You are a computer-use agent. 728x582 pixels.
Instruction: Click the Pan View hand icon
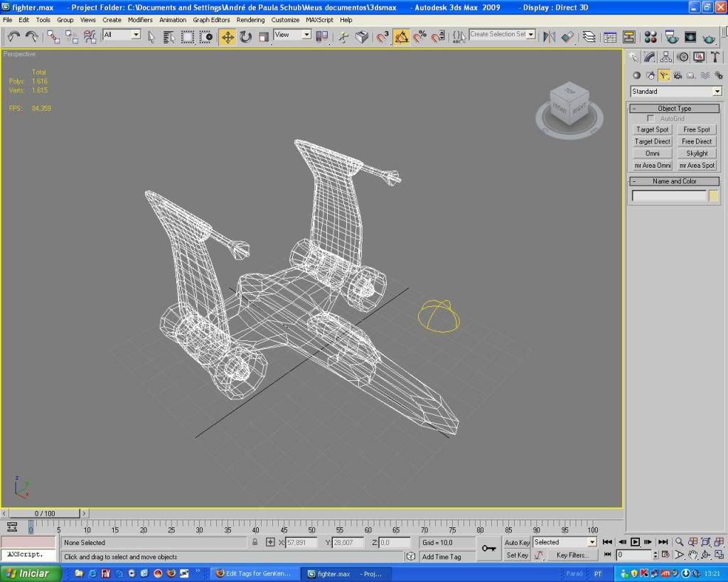692,554
